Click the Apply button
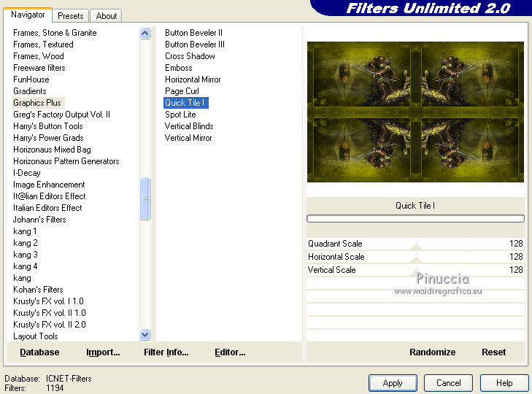 pos(393,383)
